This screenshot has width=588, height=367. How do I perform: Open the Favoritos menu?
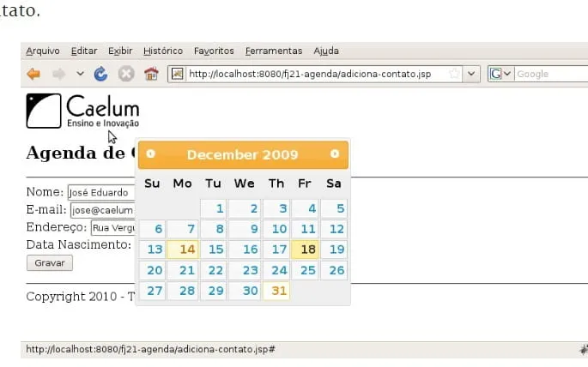click(x=214, y=51)
